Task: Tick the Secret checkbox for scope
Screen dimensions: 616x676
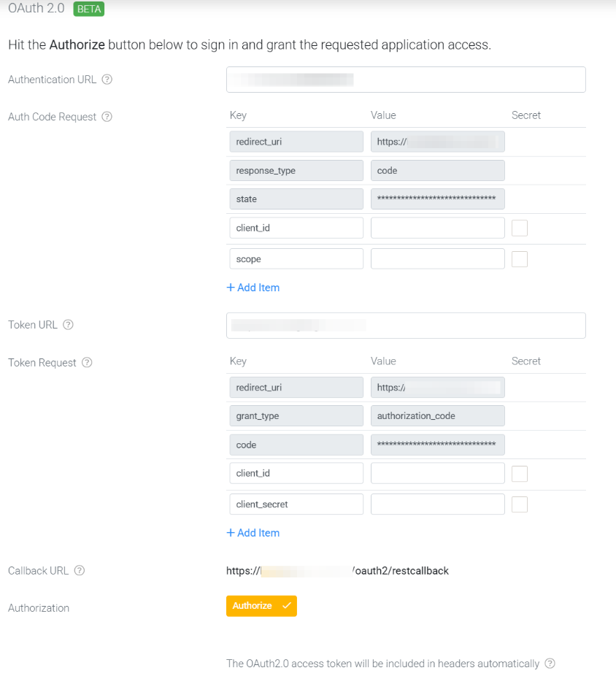Action: click(x=520, y=259)
